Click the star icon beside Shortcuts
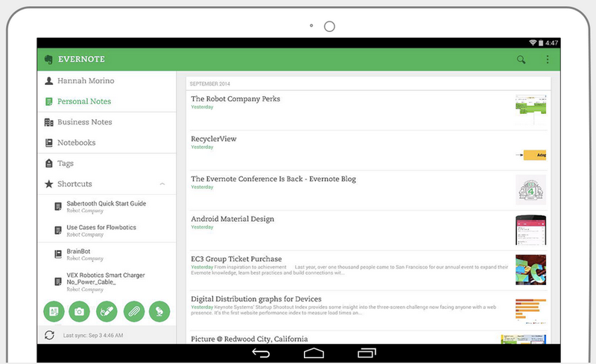 pyautogui.click(x=48, y=184)
